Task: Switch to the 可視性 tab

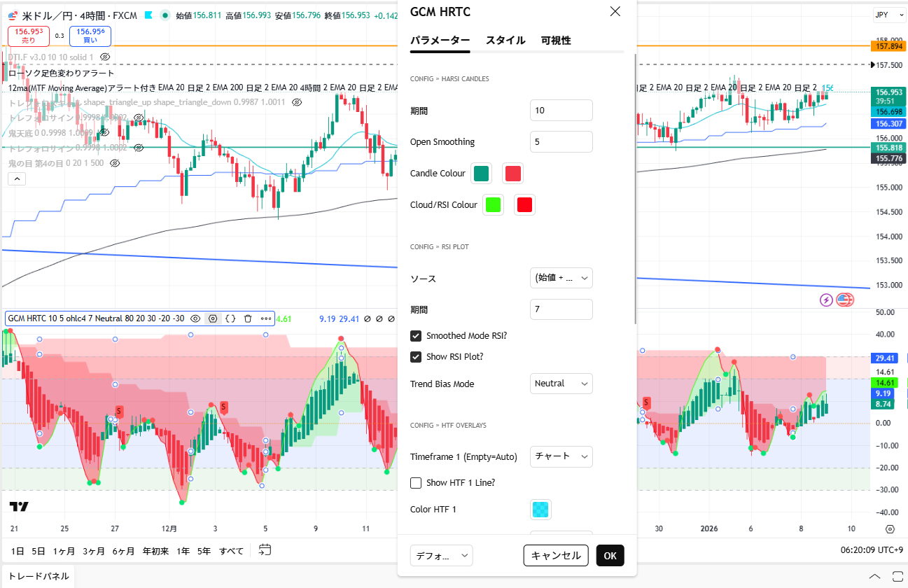Action: (556, 41)
